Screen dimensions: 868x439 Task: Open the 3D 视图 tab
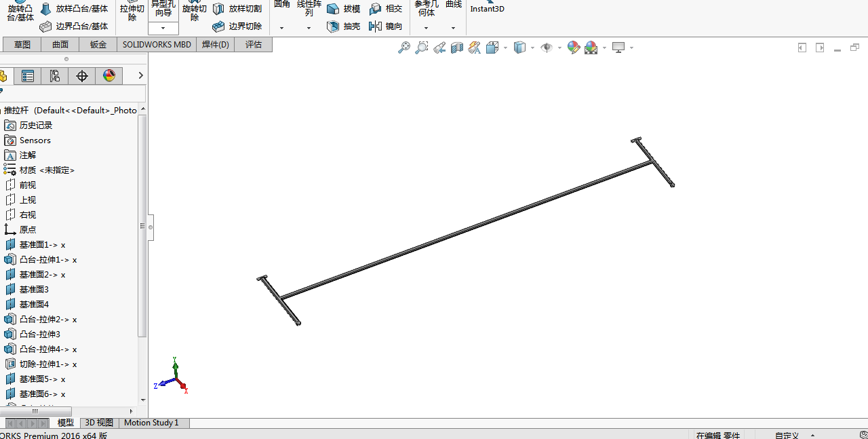tap(99, 423)
